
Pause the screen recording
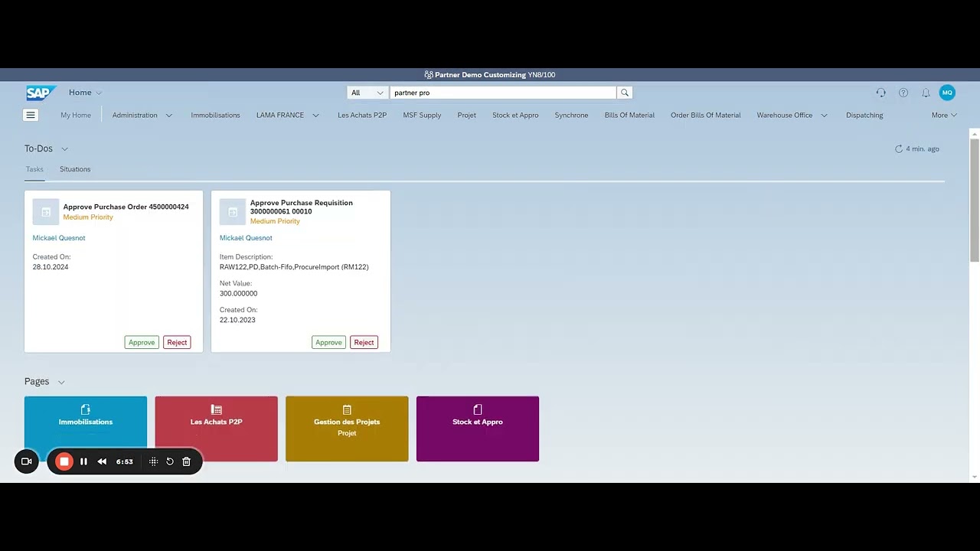[x=83, y=461]
